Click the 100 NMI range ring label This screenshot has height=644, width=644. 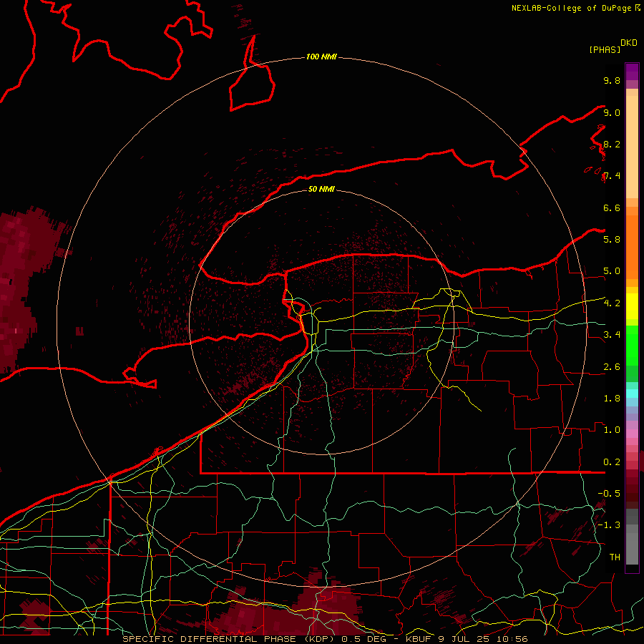321,57
